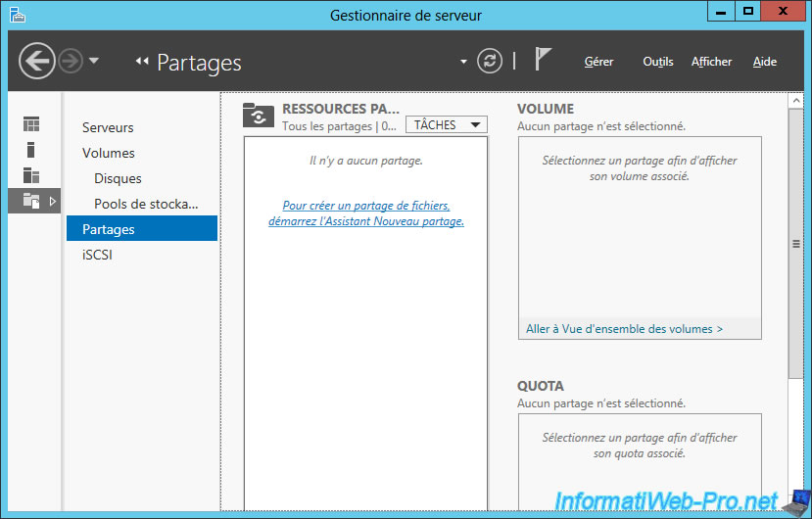Collapse breadcrumb arrows before Partages
The image size is (812, 519).
[x=142, y=61]
